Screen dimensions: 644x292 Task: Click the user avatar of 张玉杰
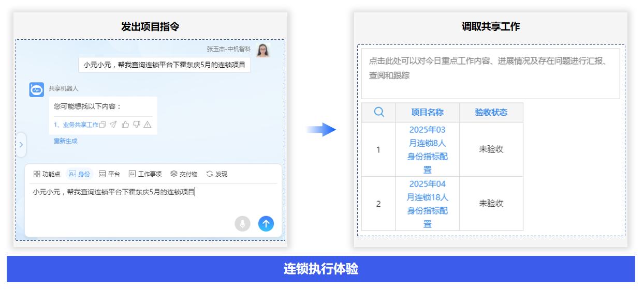tap(262, 50)
